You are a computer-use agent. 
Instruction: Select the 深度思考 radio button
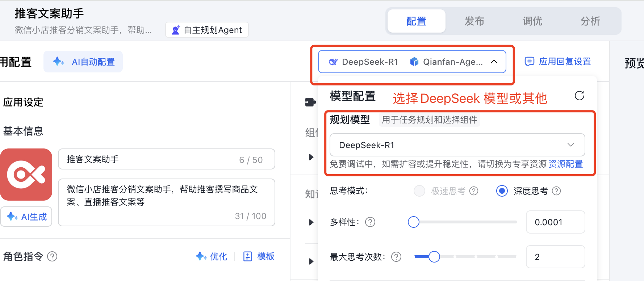point(502,191)
